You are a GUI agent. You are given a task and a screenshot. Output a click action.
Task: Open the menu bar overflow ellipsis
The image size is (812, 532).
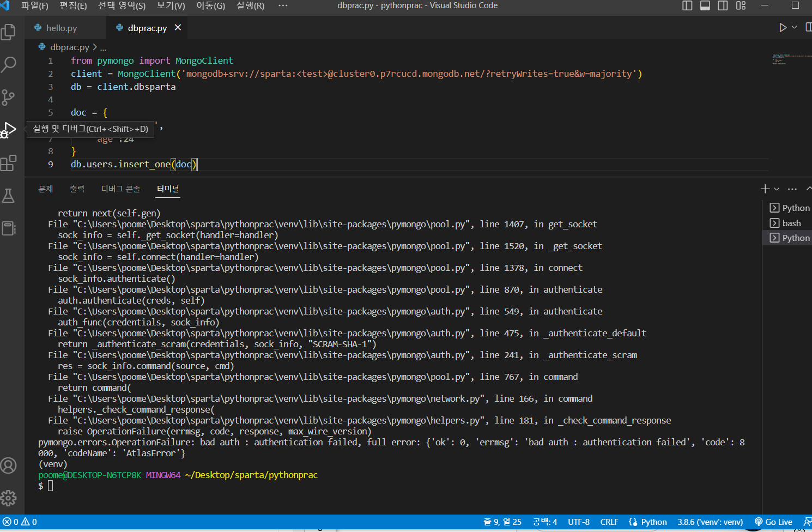pos(282,5)
